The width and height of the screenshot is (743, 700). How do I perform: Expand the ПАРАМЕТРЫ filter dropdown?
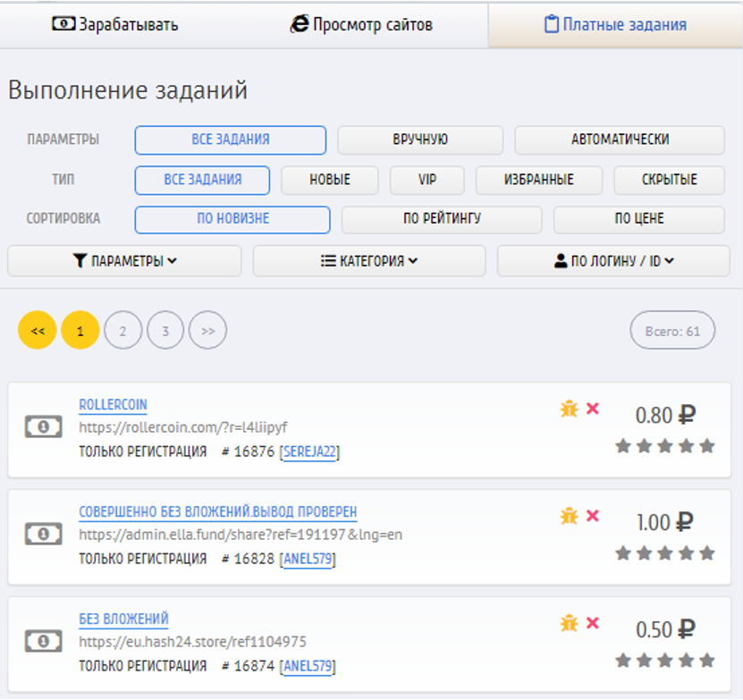(x=124, y=261)
